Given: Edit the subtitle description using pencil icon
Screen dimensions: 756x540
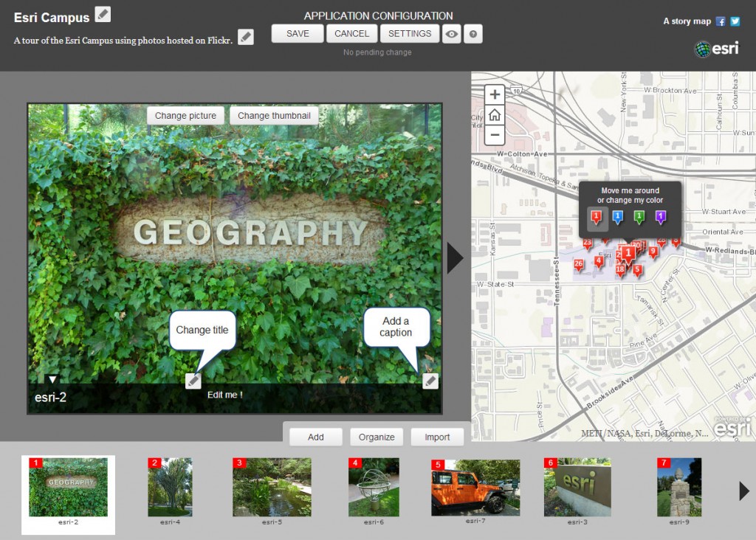Looking at the screenshot, I should [x=245, y=37].
